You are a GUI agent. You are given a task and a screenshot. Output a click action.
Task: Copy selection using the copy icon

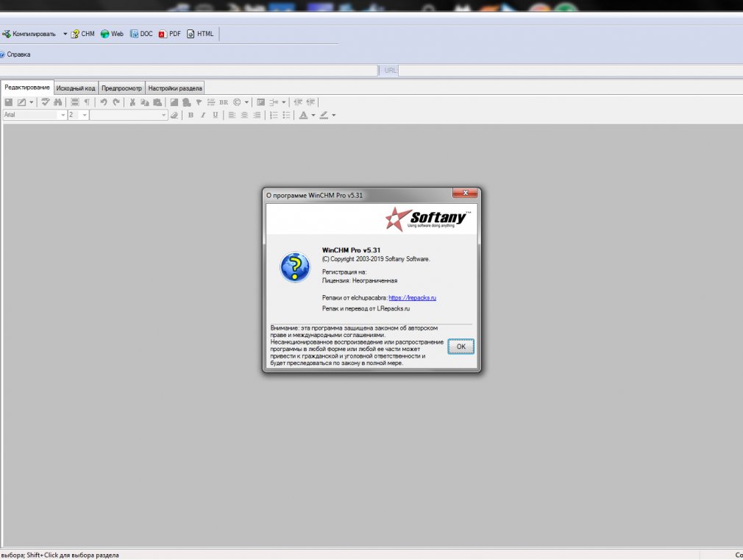click(145, 102)
